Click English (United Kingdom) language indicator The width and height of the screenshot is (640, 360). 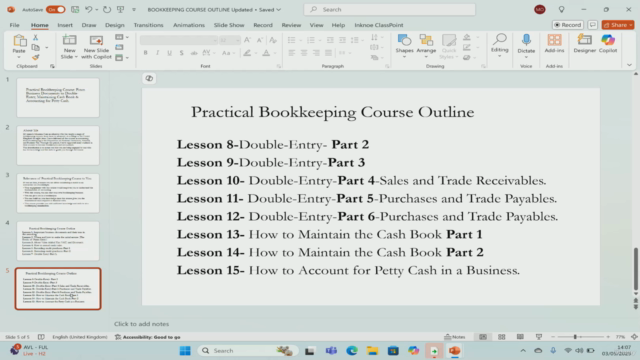(80, 337)
